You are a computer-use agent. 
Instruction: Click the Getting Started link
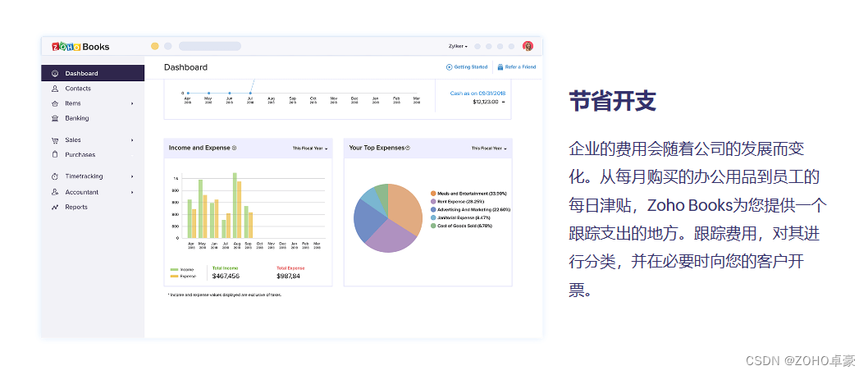click(x=467, y=67)
